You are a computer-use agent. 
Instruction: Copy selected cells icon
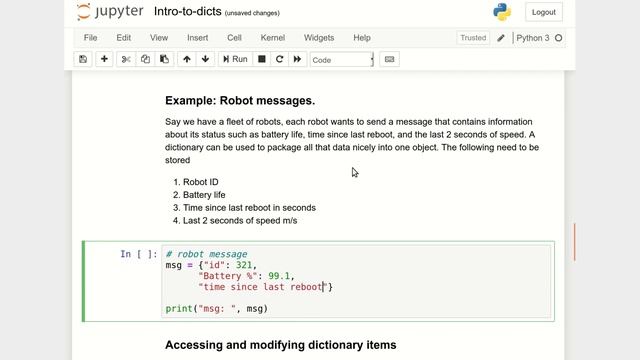click(x=145, y=59)
